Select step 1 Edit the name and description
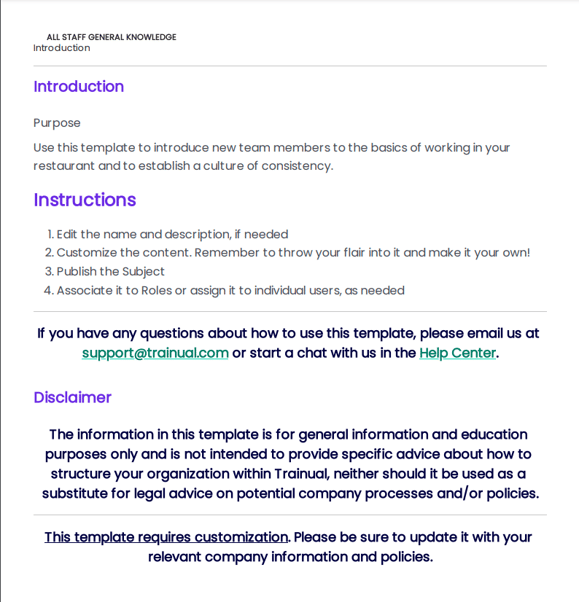Viewport: 579px width, 602px height. [167, 234]
